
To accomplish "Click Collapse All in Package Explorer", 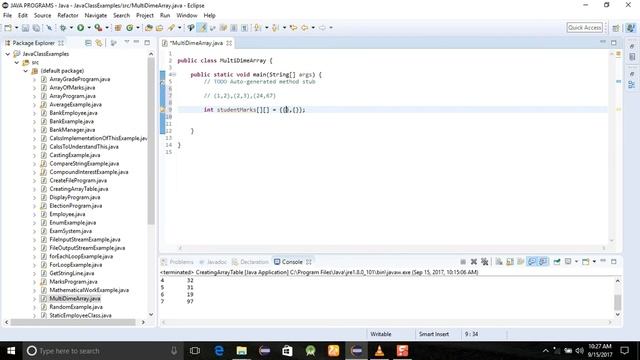I will (88, 43).
